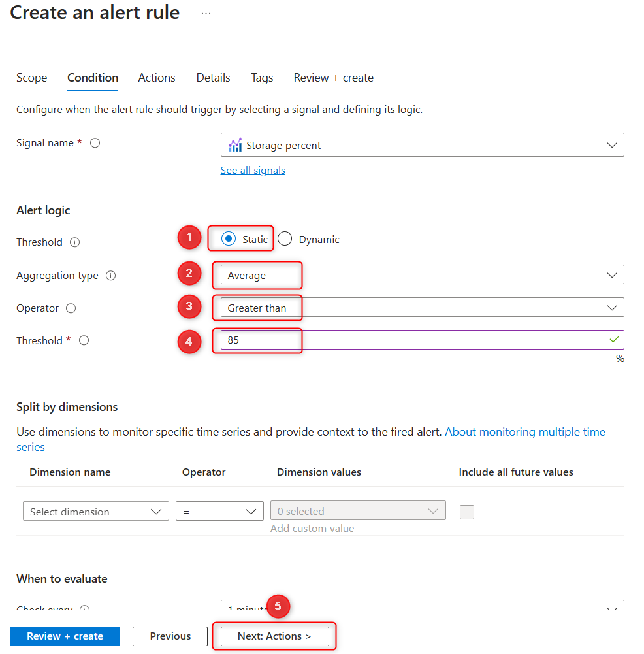Image resolution: width=644 pixels, height=654 pixels.
Task: Click the info icon beside Signal name
Action: coord(95,142)
